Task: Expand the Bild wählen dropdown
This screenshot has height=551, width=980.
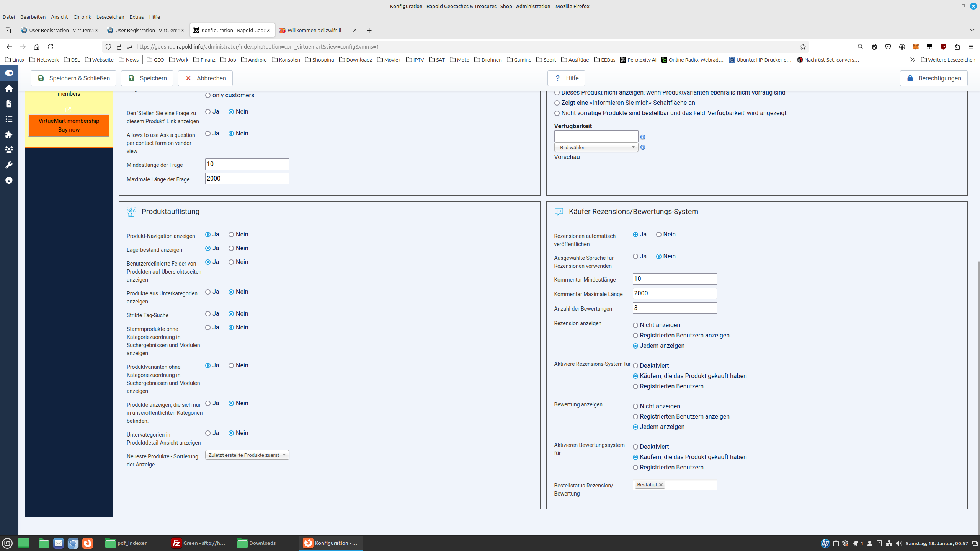Action: (596, 147)
